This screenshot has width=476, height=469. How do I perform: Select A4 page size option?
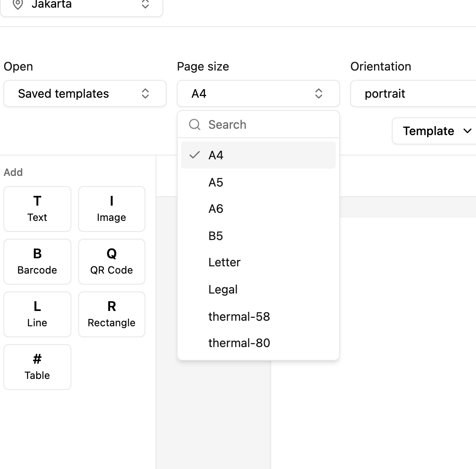click(x=258, y=155)
